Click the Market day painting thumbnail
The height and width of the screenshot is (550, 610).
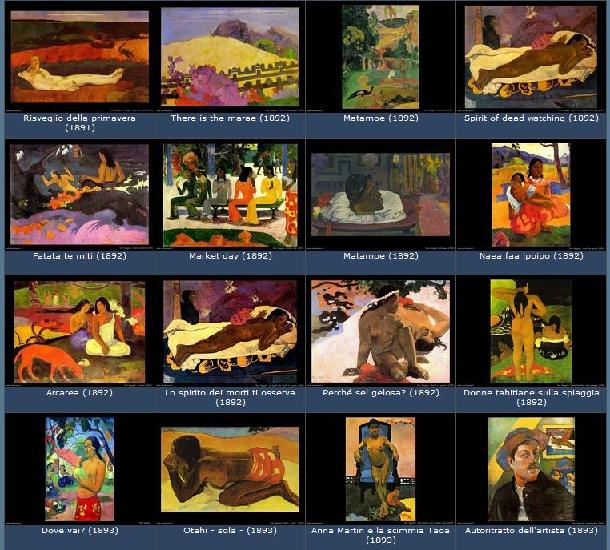tap(230, 195)
